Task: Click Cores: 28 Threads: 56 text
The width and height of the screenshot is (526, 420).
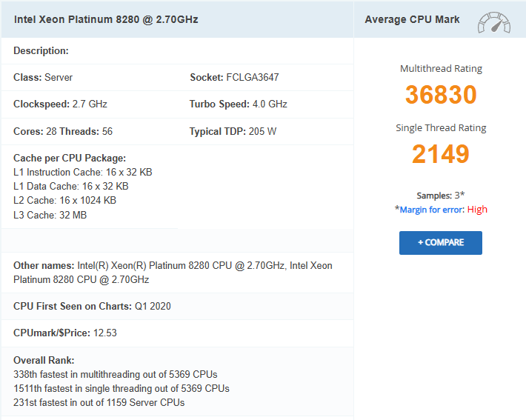Action: (63, 131)
